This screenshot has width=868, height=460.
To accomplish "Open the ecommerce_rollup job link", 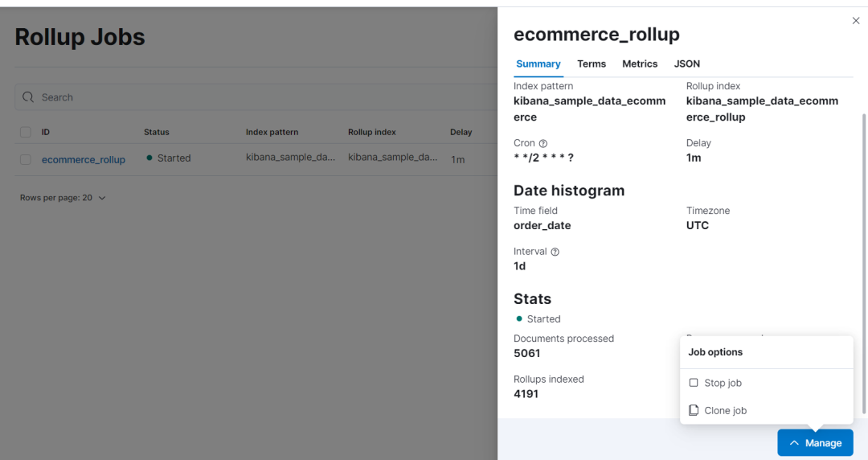I will click(x=84, y=159).
